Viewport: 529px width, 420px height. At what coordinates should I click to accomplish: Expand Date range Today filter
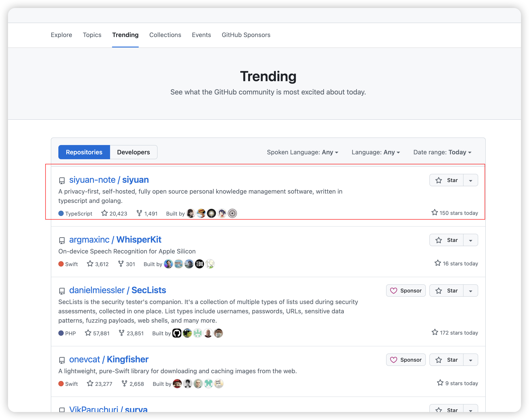[x=442, y=152]
